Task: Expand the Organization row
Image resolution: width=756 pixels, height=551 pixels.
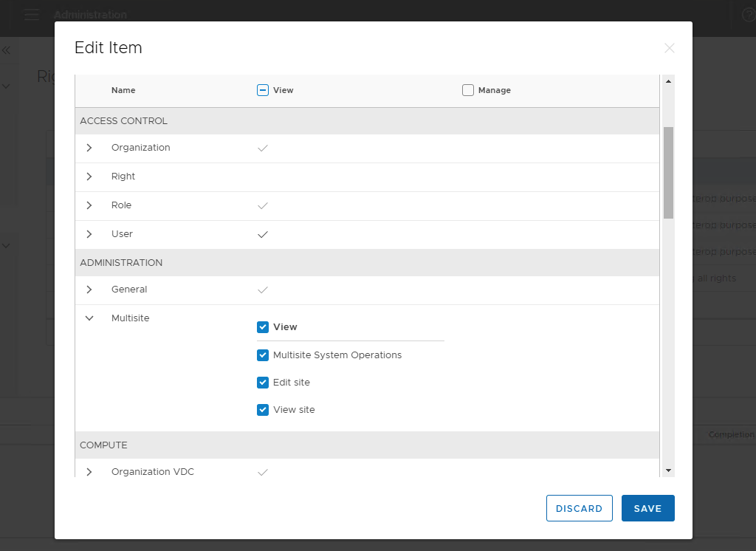Action: [x=89, y=148]
